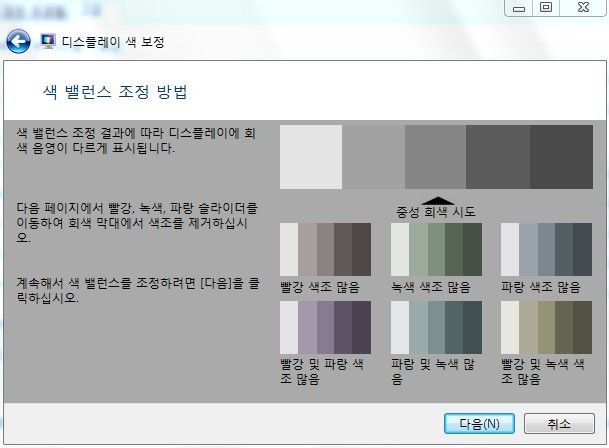
Task: Click the 빨강 색조 많음 caption
Action: [320, 287]
